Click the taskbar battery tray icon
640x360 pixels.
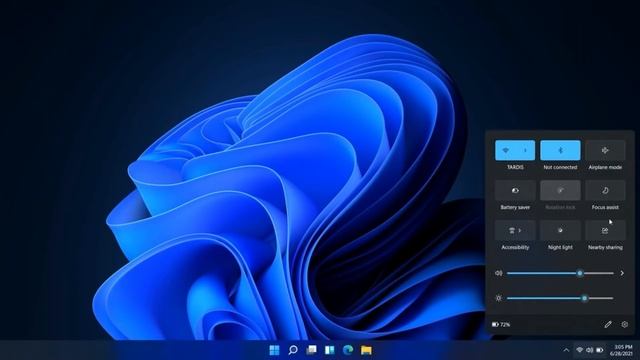[600, 350]
